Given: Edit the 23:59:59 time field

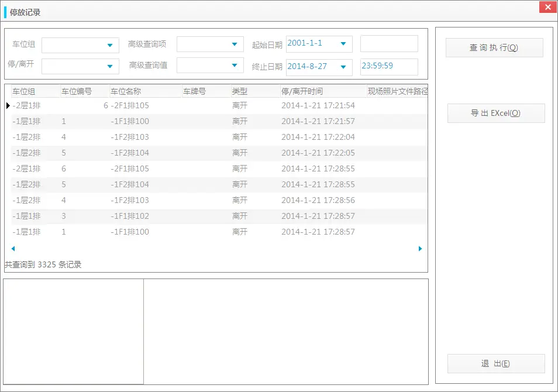Looking at the screenshot, I should click(388, 66).
